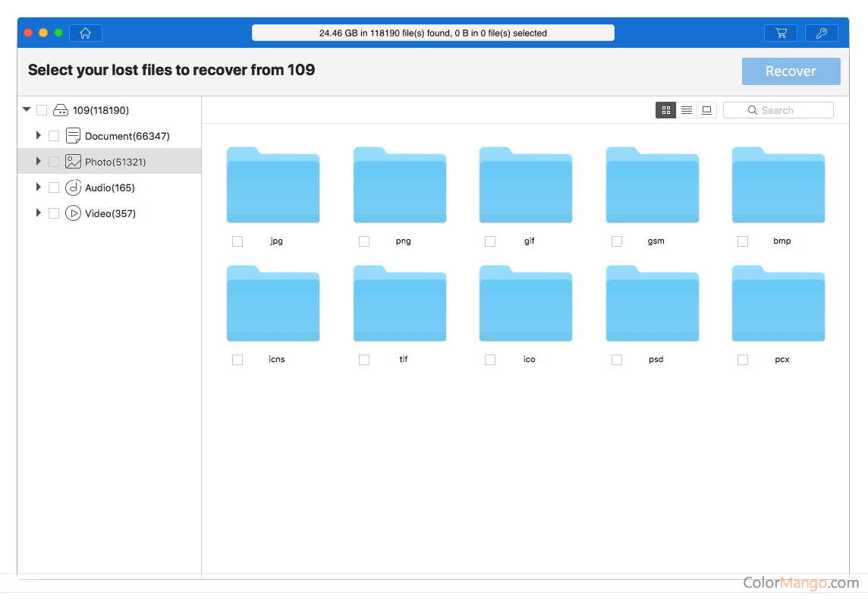Select Photo(51321) in the sidebar
This screenshot has height=599, width=868.
(115, 162)
